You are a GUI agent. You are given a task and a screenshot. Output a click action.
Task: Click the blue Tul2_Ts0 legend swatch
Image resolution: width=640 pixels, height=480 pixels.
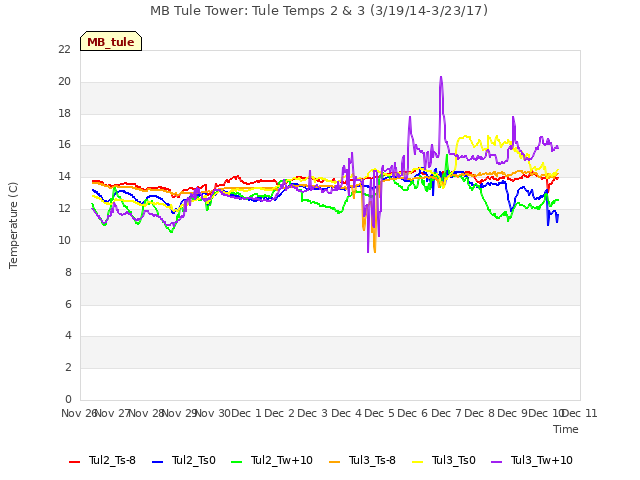pos(158,461)
